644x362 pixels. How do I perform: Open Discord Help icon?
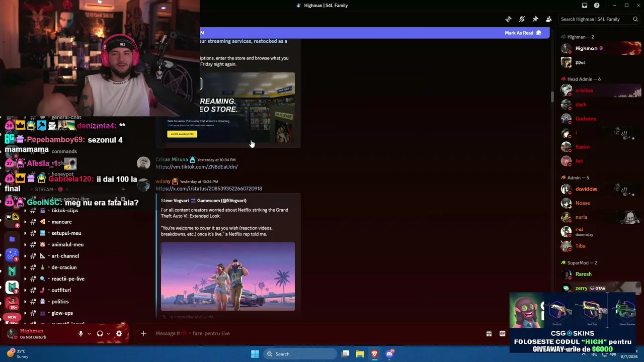tap(597, 6)
